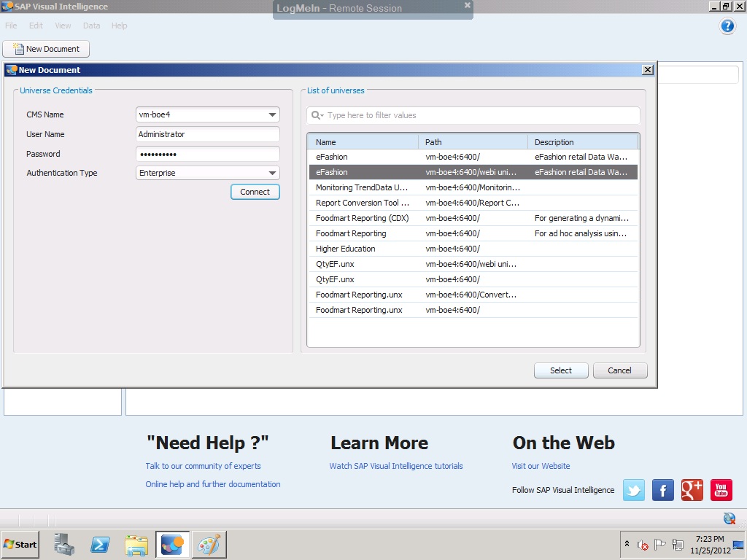The height and width of the screenshot is (560, 747).
Task: Click the User Name input field
Action: (x=208, y=134)
